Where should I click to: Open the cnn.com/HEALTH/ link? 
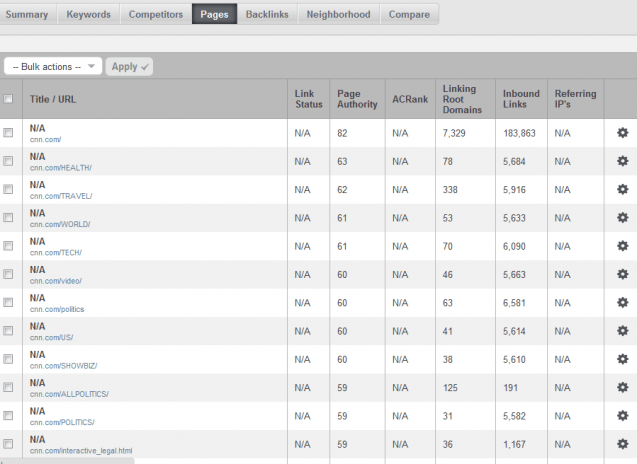point(61,168)
